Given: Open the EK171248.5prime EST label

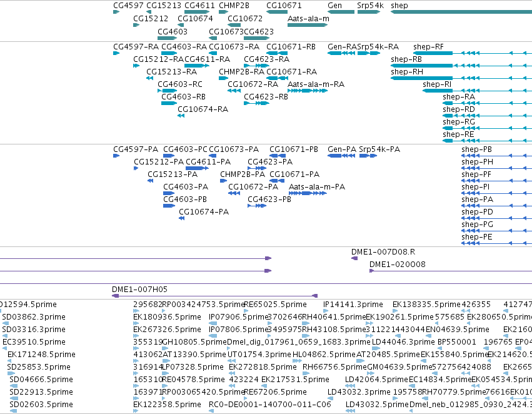Looking at the screenshot, I should [x=41, y=355].
